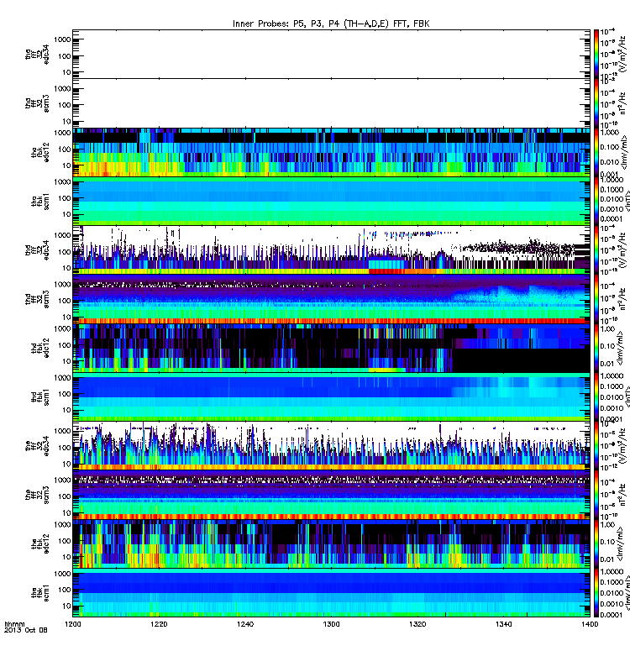
Task: Click the "tha fbk scm1" y-axis label
Action: 40,201
